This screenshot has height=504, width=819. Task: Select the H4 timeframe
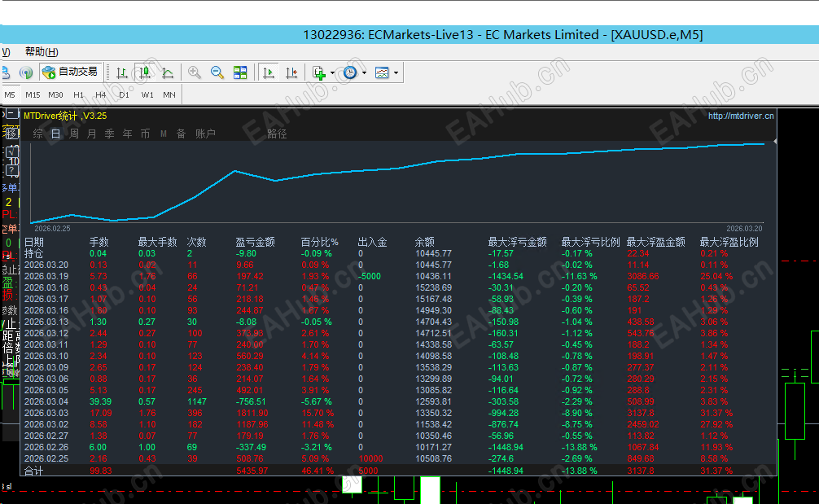100,94
